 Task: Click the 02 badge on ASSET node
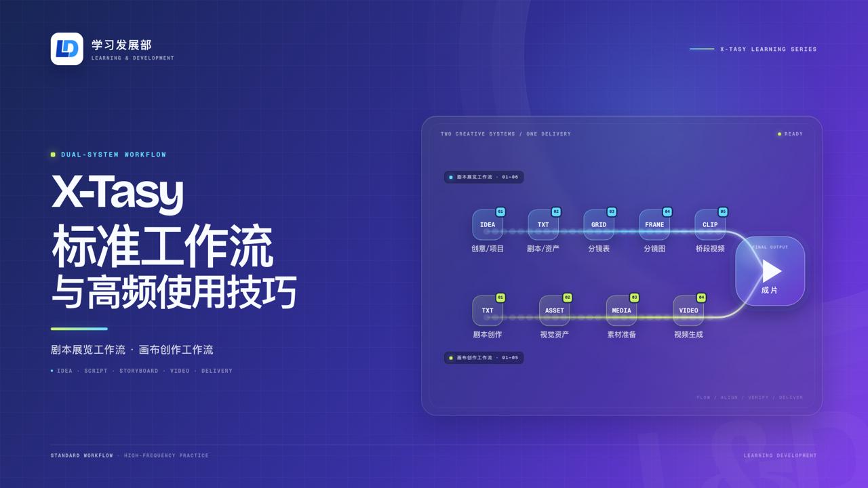click(x=568, y=298)
